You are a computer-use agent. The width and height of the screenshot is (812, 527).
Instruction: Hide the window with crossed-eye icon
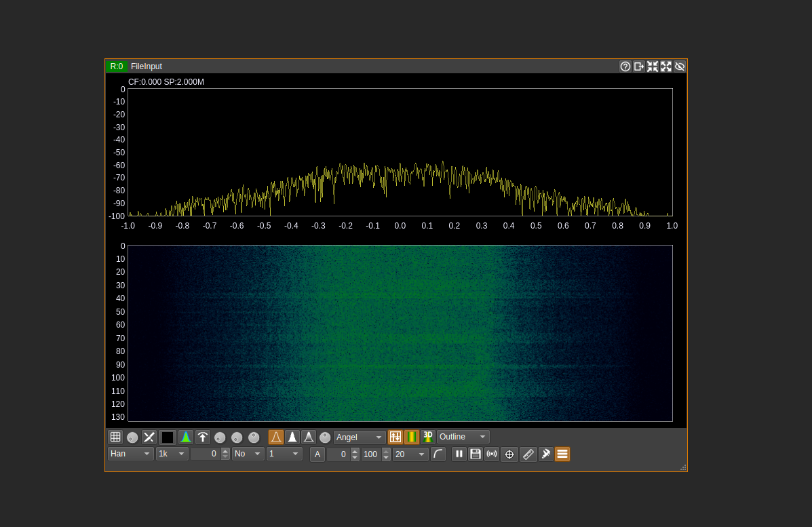680,66
